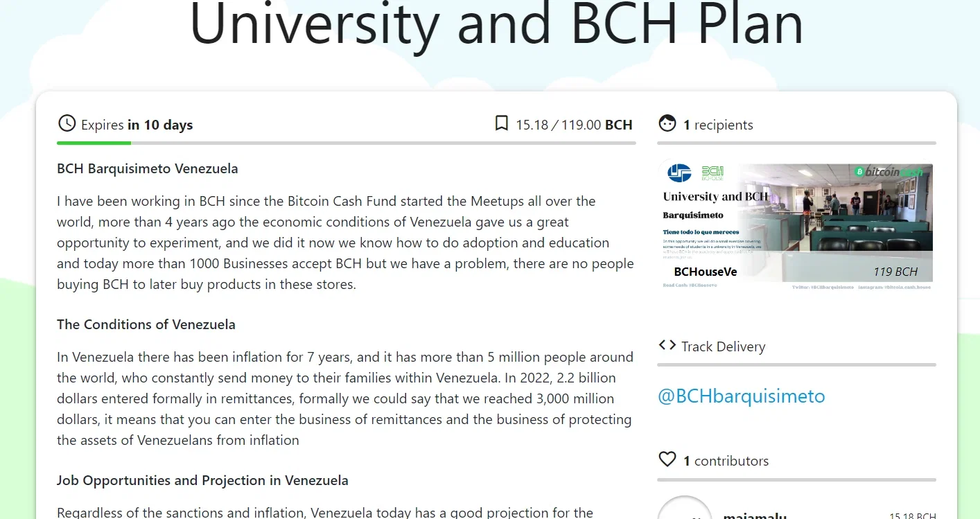Select the 'Expires in 10 days' label
The image size is (980, 519).
[137, 125]
